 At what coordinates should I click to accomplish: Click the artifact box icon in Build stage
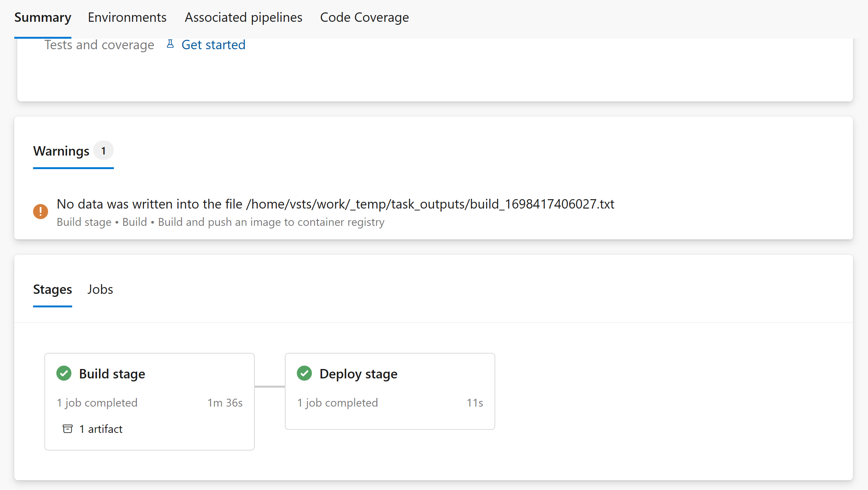[x=68, y=429]
